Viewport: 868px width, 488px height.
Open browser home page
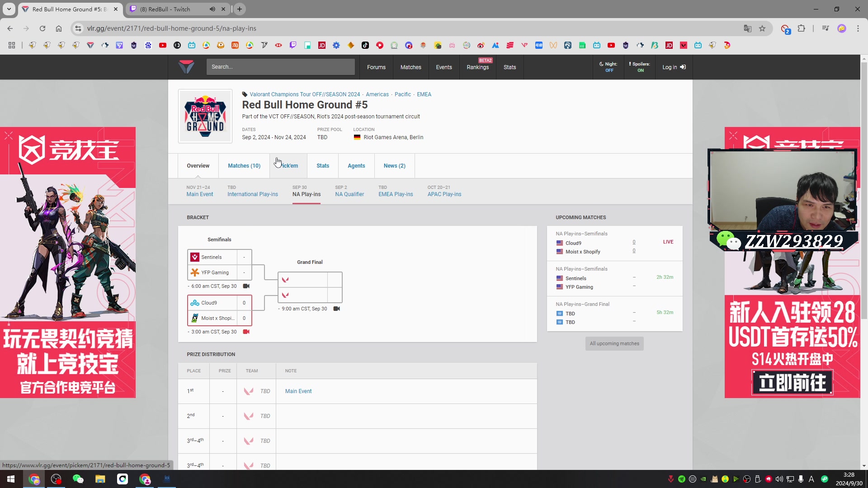[x=59, y=28]
